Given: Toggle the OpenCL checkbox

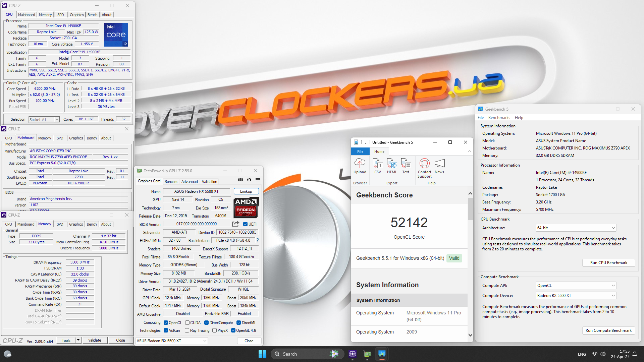Looking at the screenshot, I should pyautogui.click(x=166, y=323).
